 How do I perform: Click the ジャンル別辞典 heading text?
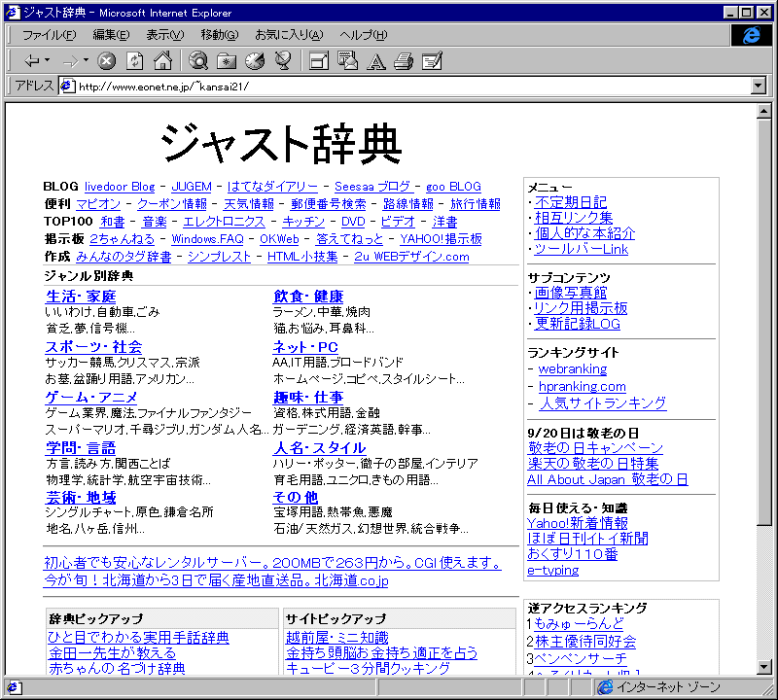(x=88, y=276)
